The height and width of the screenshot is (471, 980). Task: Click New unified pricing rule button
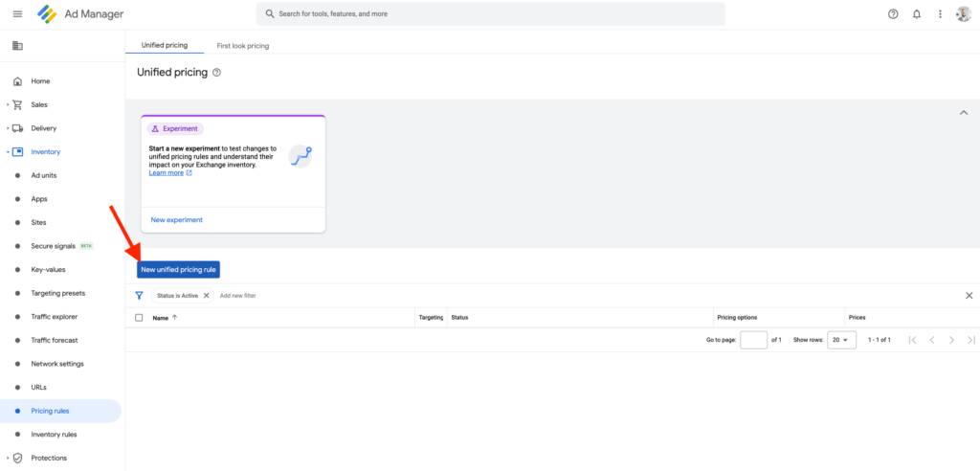(179, 270)
